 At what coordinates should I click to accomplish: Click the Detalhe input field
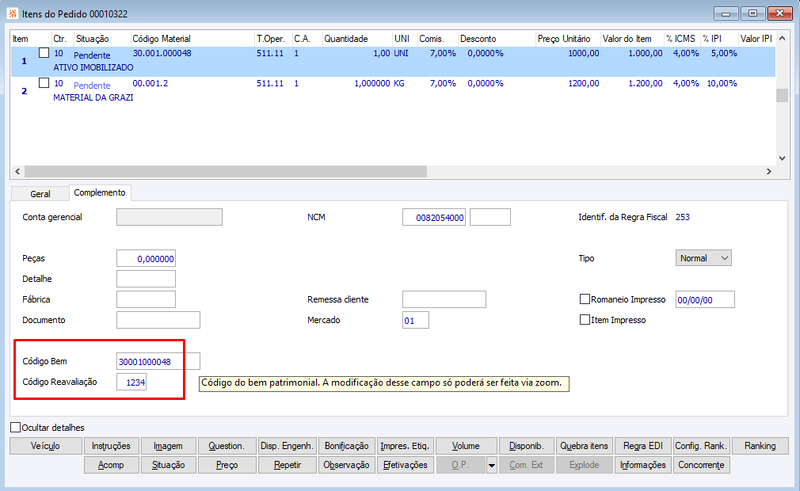tap(146, 279)
